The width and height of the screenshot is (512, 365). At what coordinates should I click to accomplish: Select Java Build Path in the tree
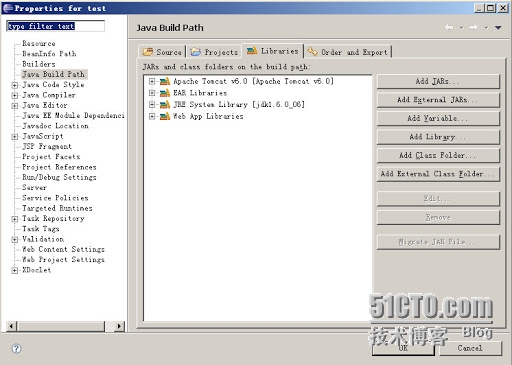(54, 74)
